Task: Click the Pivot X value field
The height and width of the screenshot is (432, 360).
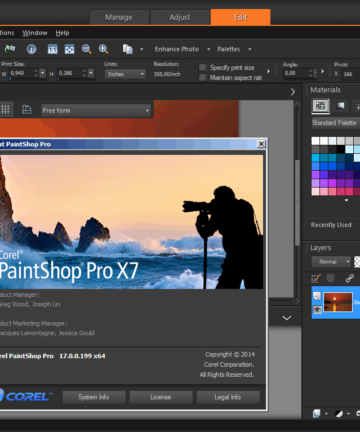Action: (351, 74)
